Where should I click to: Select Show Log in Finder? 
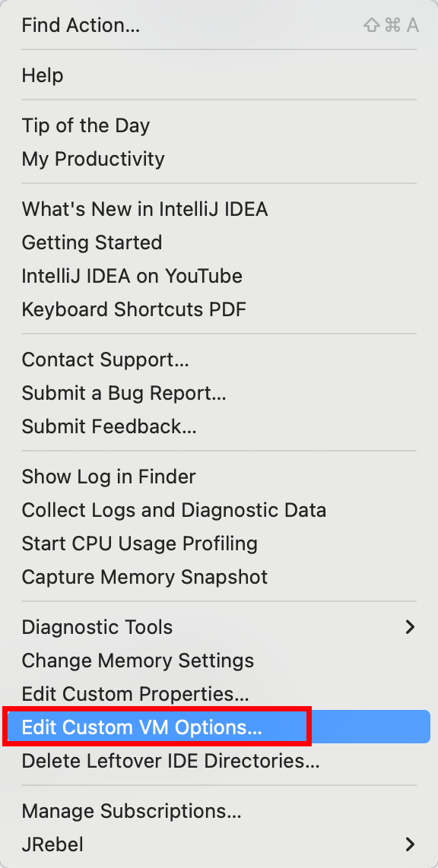tap(219, 477)
